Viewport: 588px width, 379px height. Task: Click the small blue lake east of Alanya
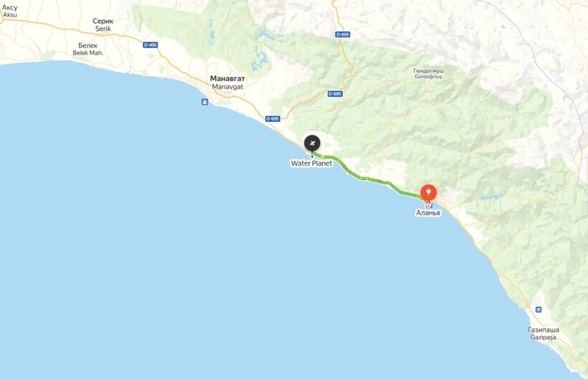point(490,197)
